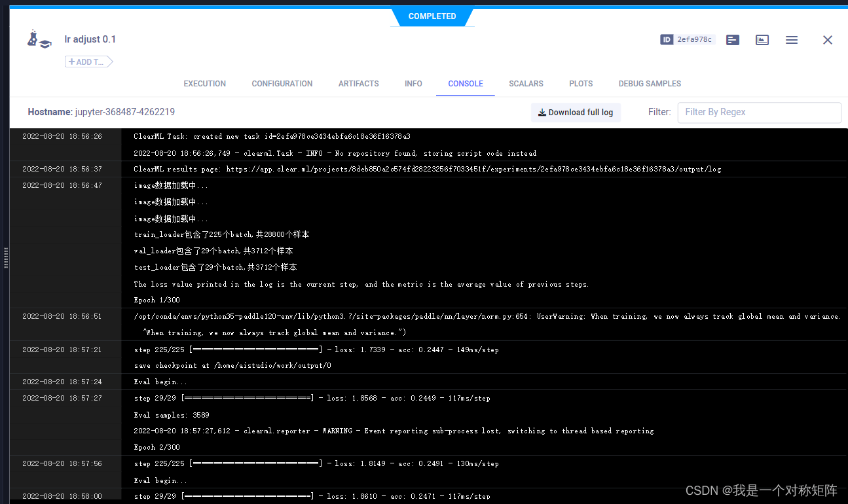Click the step 225/225 loss 1.8149 line

coord(316,463)
